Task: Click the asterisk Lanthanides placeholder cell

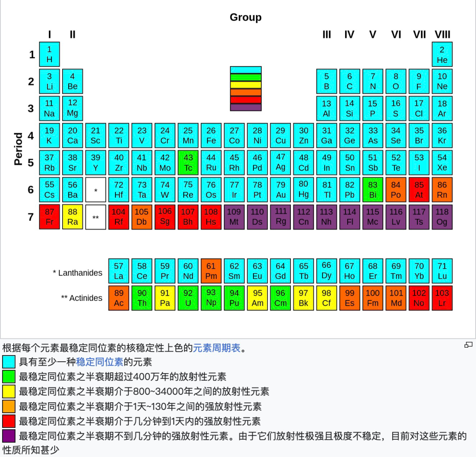Action: (x=96, y=189)
